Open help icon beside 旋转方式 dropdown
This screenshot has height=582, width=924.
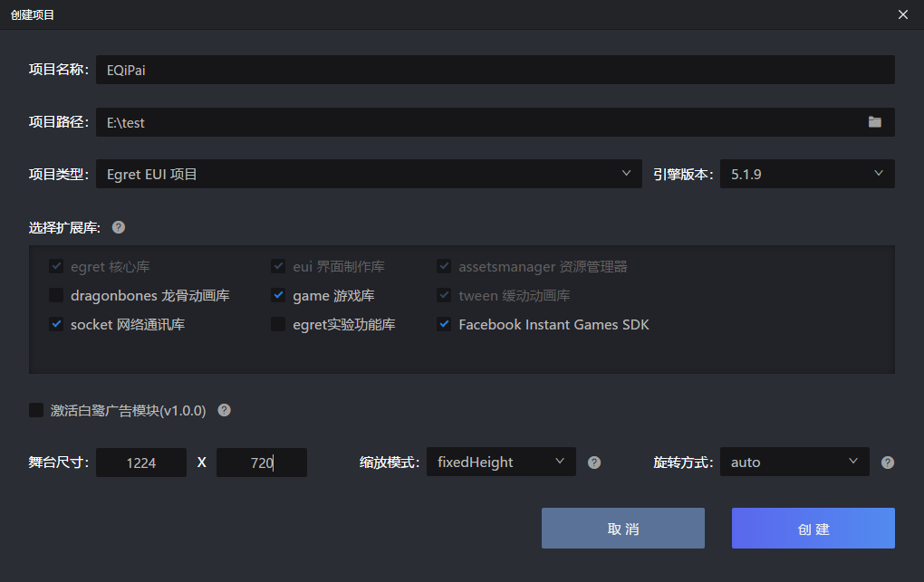click(888, 463)
